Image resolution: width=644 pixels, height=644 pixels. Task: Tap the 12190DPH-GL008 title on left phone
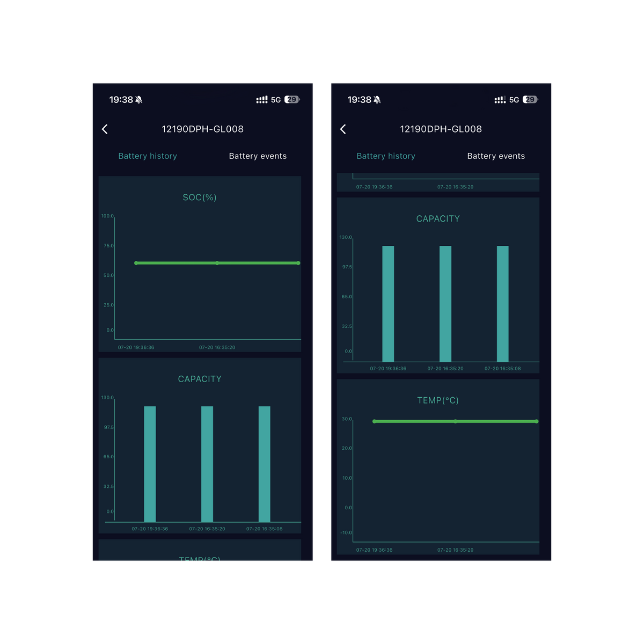click(x=203, y=129)
